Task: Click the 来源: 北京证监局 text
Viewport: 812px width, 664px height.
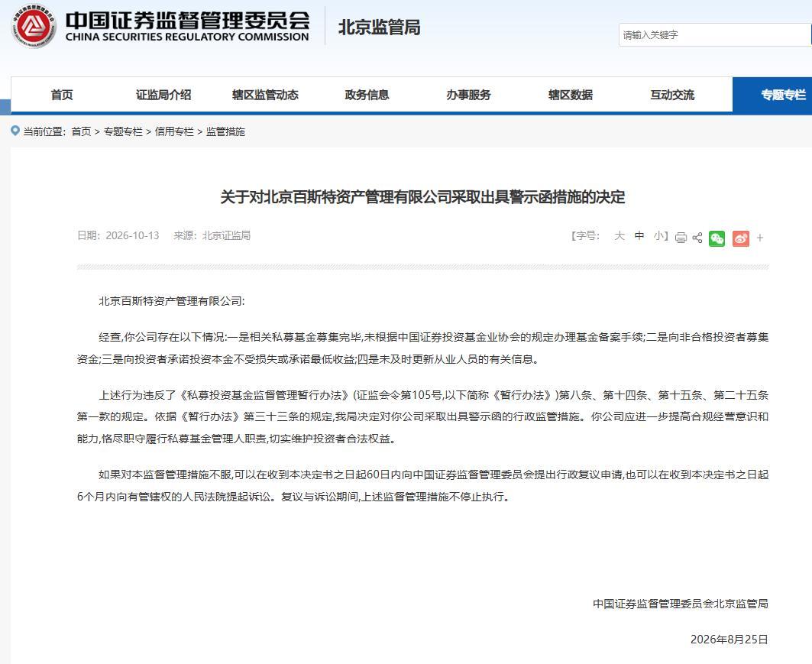Action: pyautogui.click(x=212, y=235)
